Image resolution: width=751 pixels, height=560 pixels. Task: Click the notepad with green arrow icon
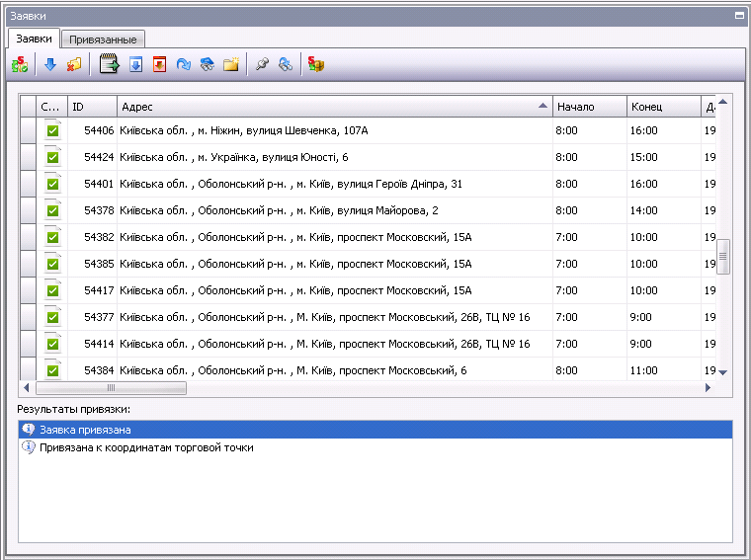(x=109, y=65)
